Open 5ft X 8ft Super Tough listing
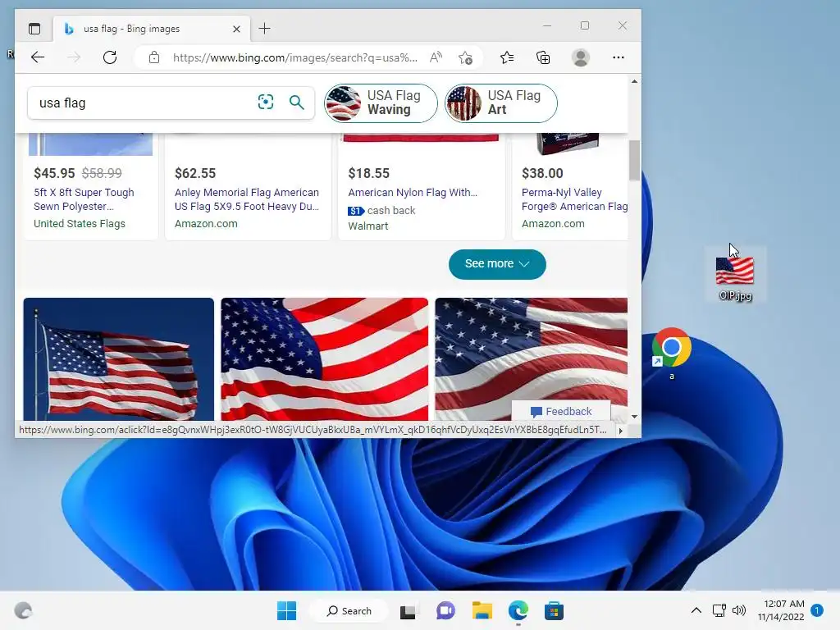The image size is (840, 630). (84, 199)
